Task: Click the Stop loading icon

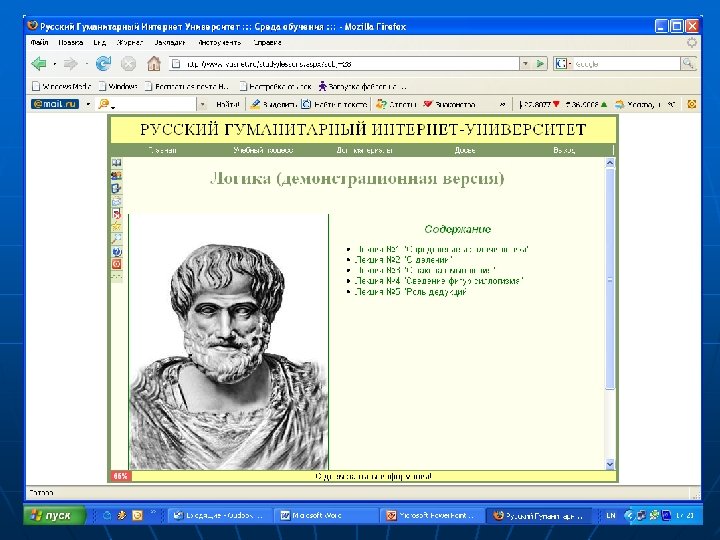Action: coord(128,63)
